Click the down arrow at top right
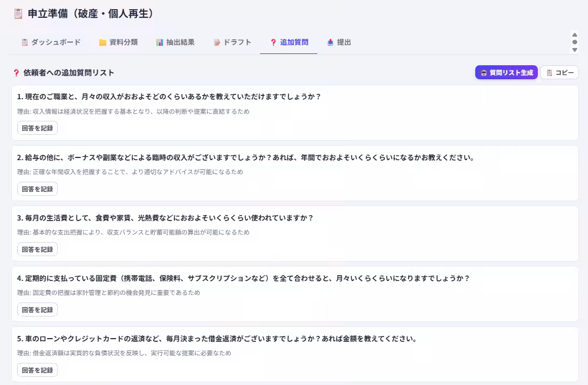The image size is (588, 385). [575, 49]
